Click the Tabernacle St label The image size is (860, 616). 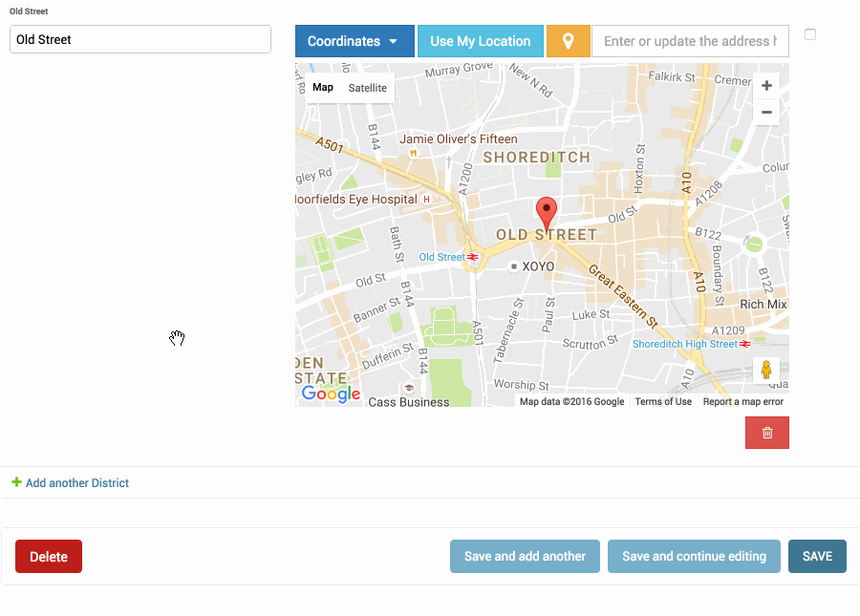[x=508, y=330]
